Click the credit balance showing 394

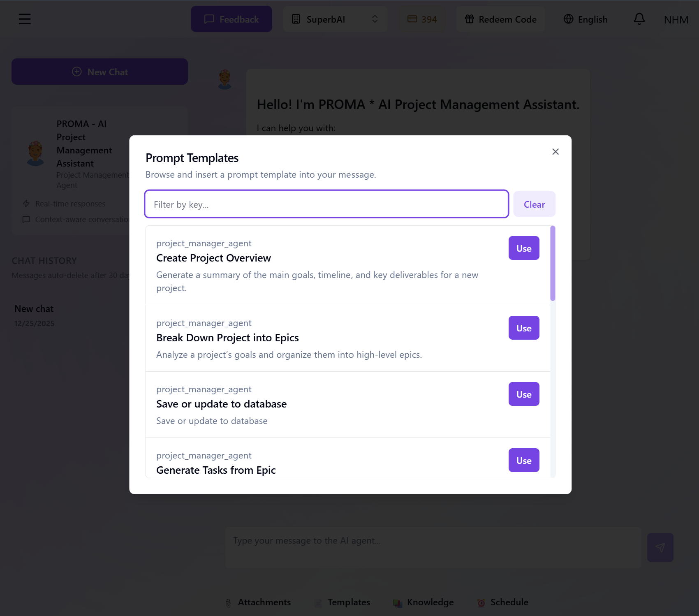point(422,19)
